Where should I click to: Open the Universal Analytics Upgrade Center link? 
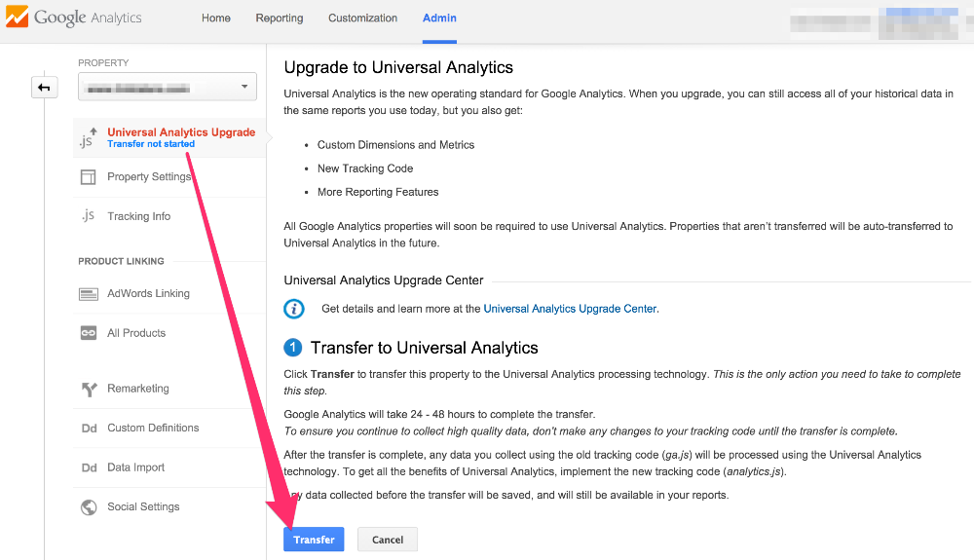570,309
